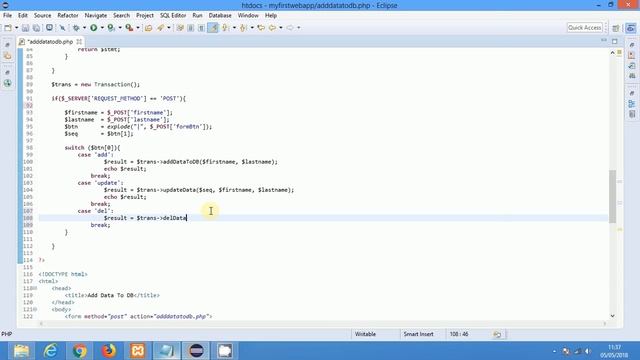
Task: Open the Window menu
Action: coord(248,16)
